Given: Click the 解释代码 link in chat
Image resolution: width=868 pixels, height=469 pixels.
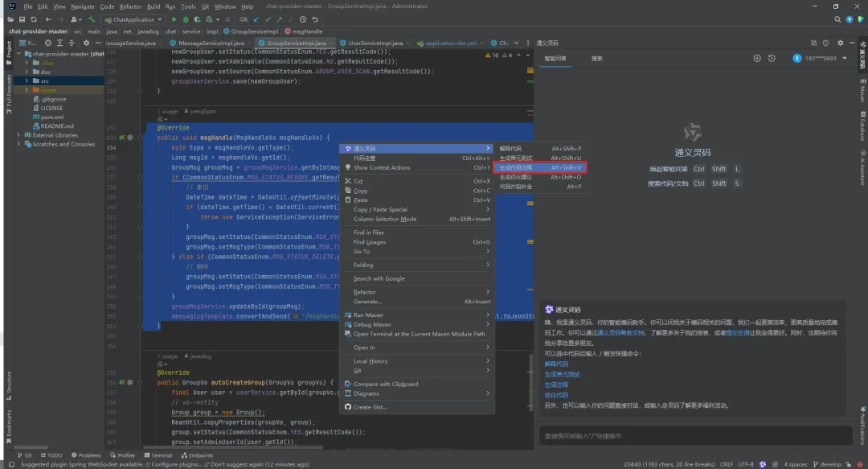Looking at the screenshot, I should coord(556,364).
